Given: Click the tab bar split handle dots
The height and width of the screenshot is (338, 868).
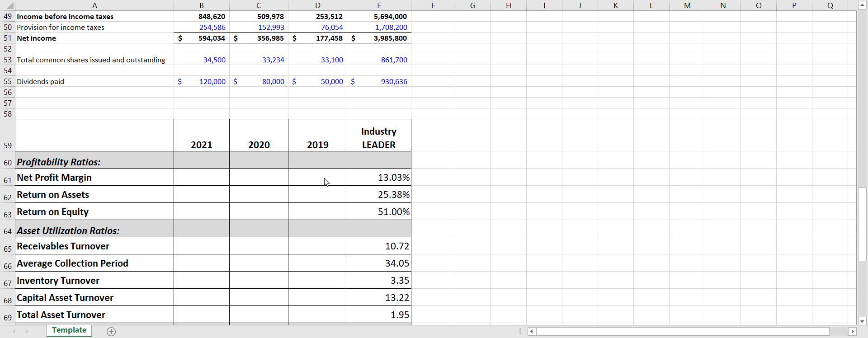Looking at the screenshot, I should coord(520,332).
